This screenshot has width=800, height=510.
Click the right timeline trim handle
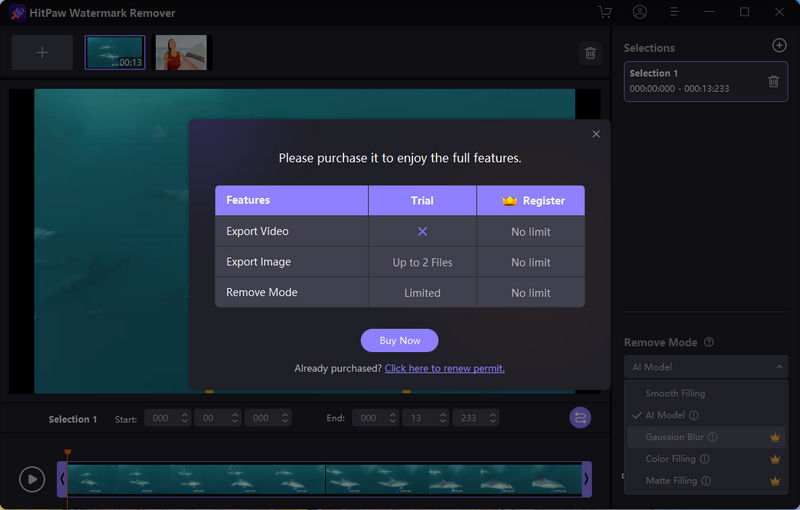[587, 479]
